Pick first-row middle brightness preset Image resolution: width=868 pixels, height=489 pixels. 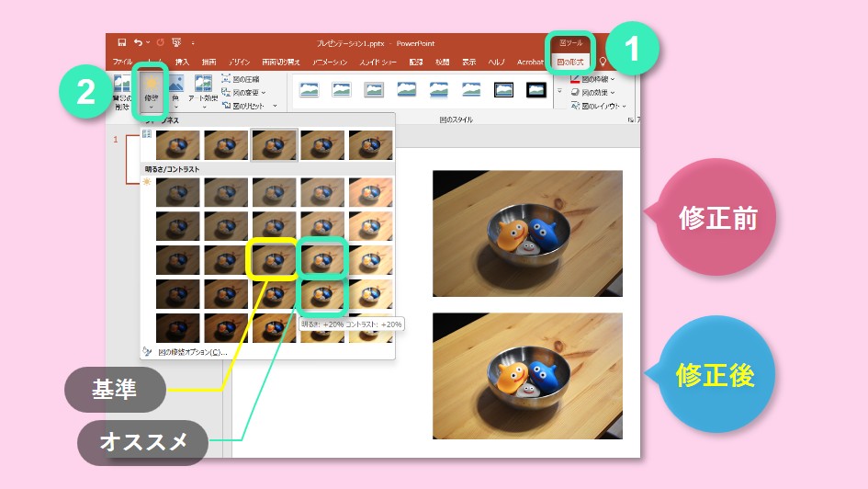274,192
